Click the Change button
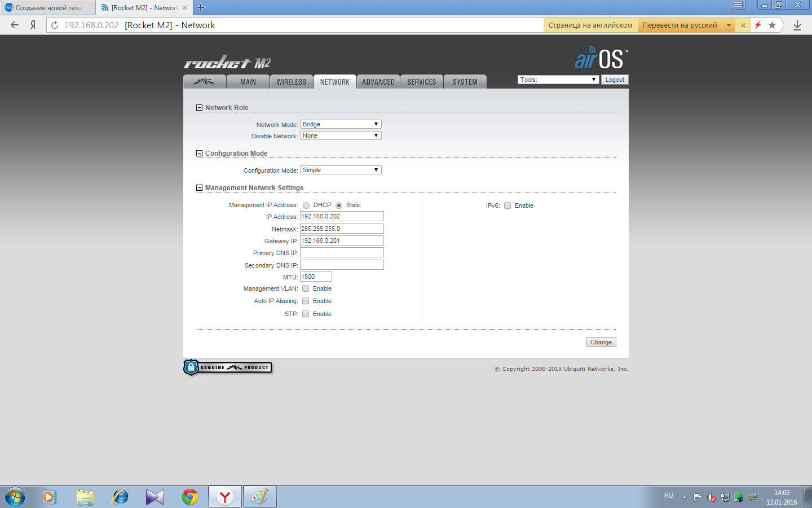812x508 pixels. point(601,342)
